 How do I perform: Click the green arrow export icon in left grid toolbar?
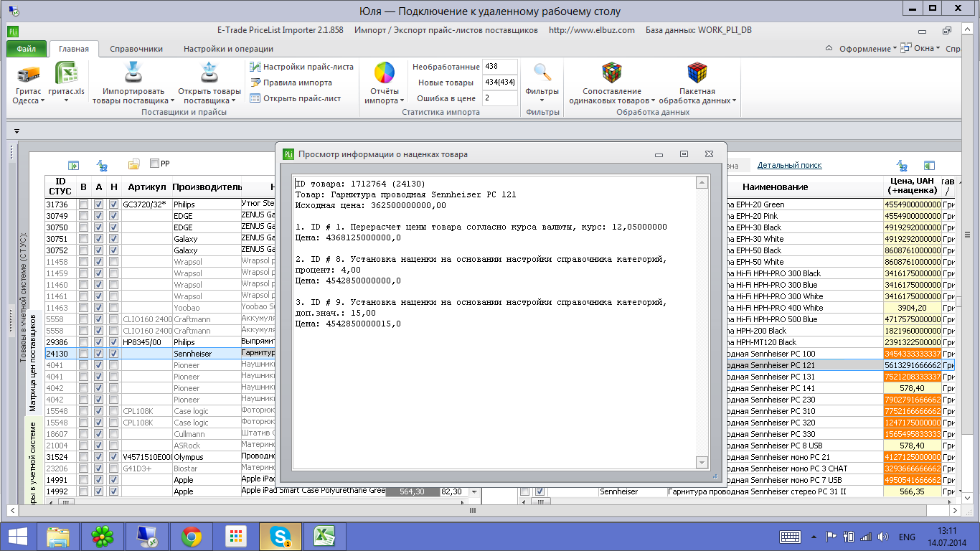[72, 165]
